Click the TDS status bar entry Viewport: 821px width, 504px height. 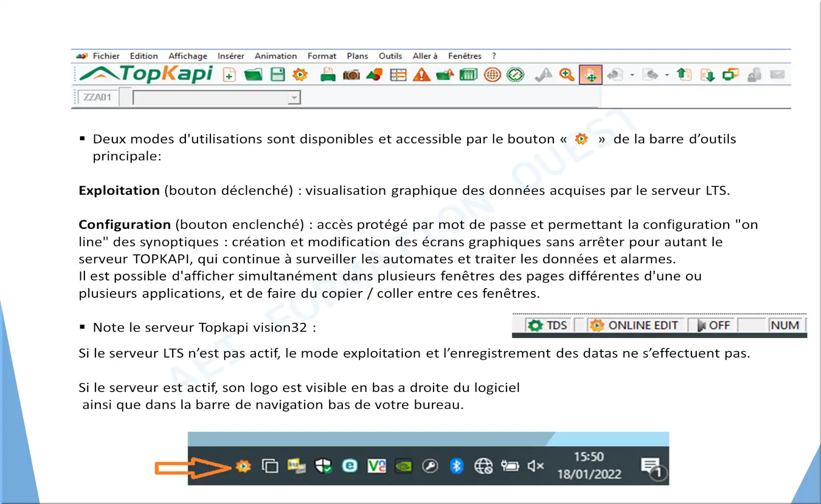[548, 325]
